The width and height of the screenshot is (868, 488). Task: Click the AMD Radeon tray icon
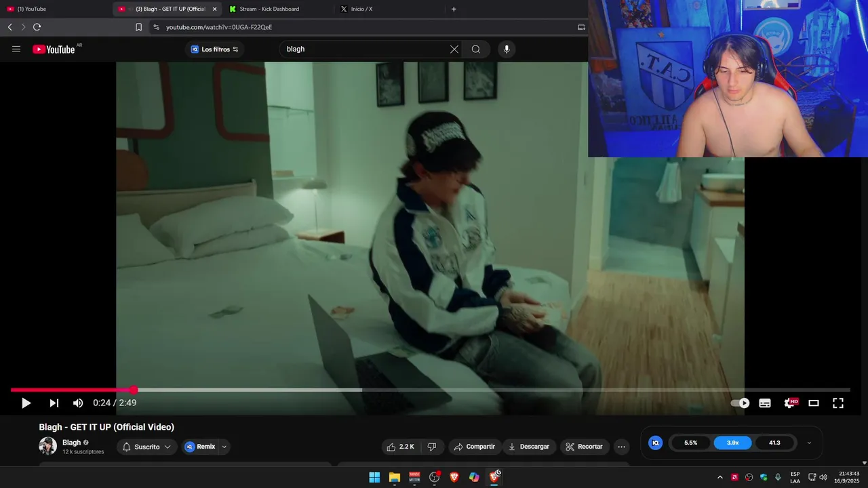pyautogui.click(x=734, y=477)
